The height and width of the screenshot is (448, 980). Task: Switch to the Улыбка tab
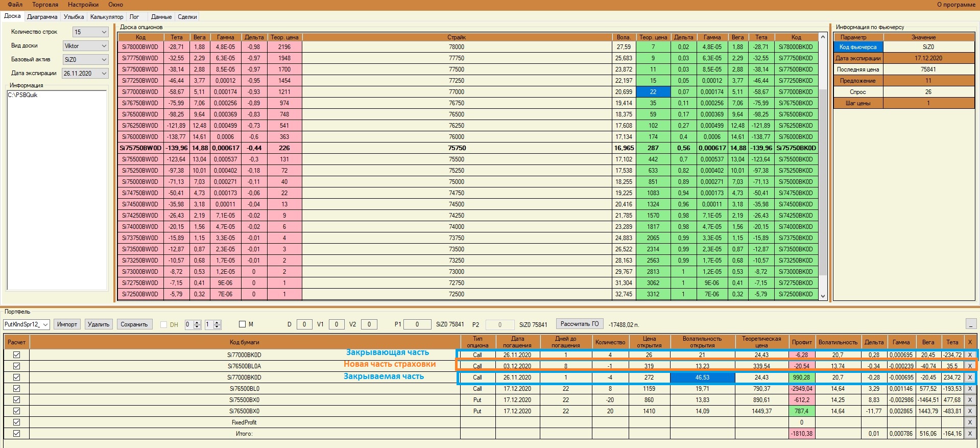tap(74, 17)
